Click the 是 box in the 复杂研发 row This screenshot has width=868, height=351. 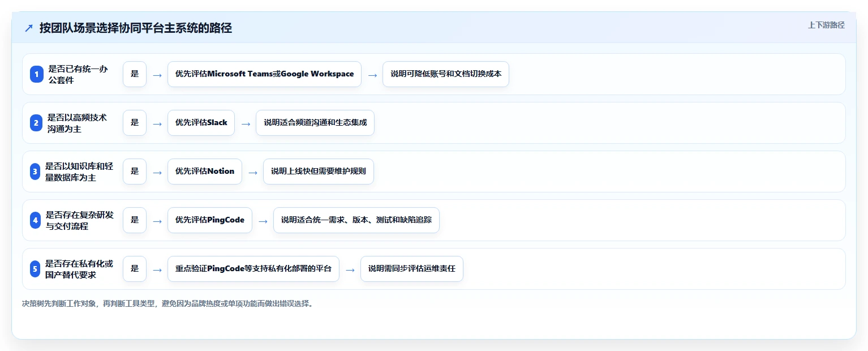tap(135, 220)
